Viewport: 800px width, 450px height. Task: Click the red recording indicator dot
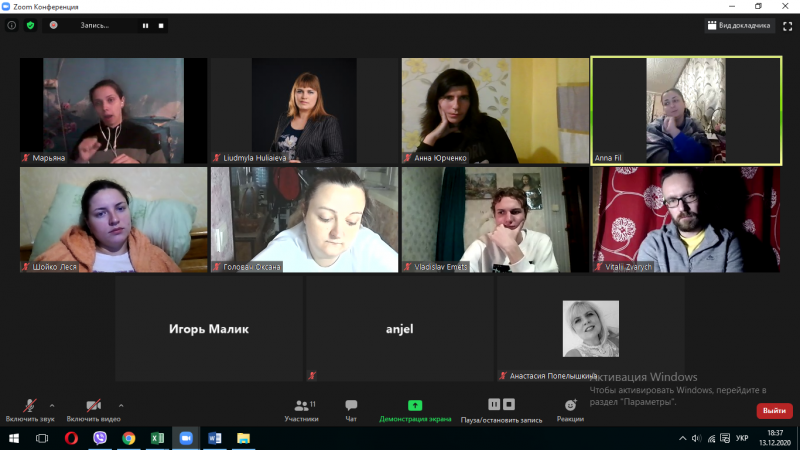[x=54, y=25]
